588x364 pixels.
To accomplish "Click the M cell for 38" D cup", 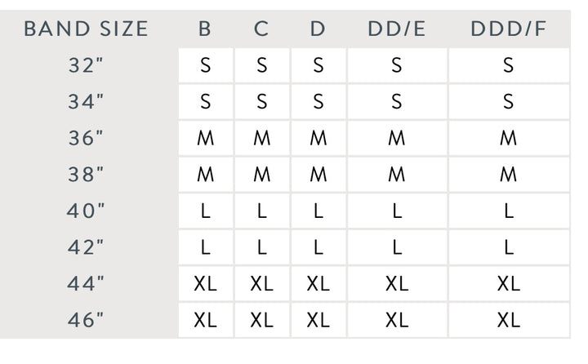I will pyautogui.click(x=318, y=175).
